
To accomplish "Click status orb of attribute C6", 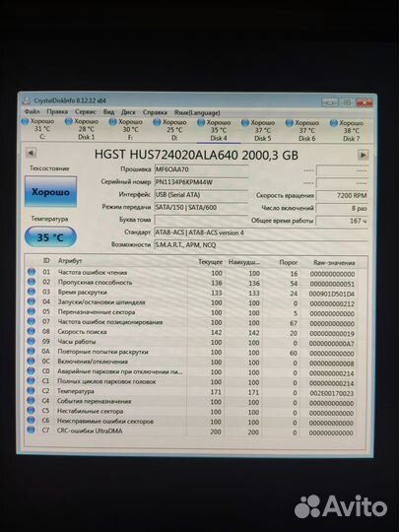I will point(31,421).
